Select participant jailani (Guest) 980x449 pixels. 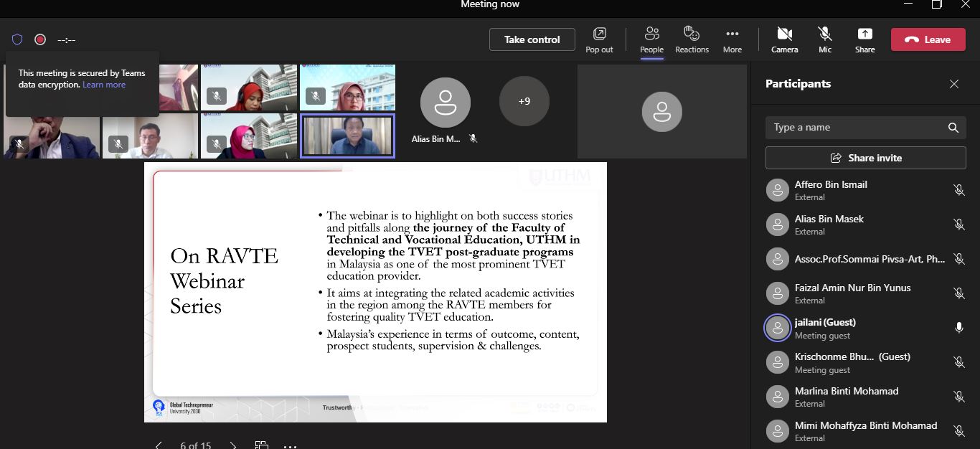(865, 328)
